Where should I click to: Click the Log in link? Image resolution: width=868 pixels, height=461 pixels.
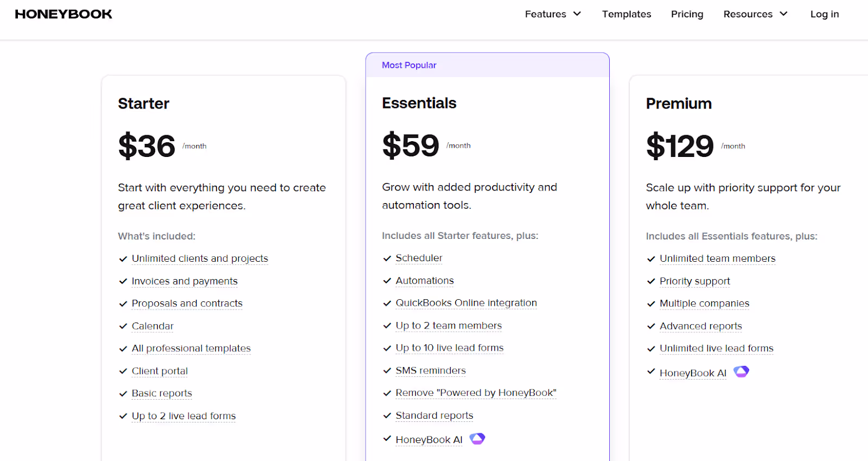tap(825, 14)
